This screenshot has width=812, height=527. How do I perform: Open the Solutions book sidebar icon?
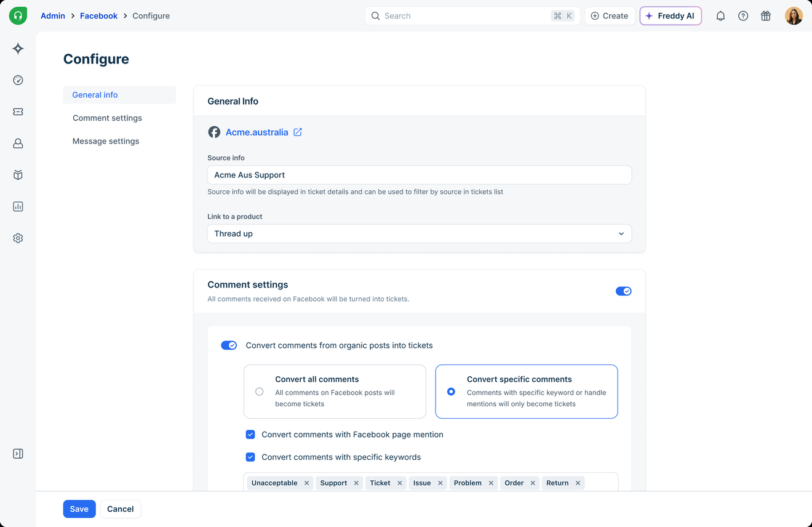click(18, 175)
